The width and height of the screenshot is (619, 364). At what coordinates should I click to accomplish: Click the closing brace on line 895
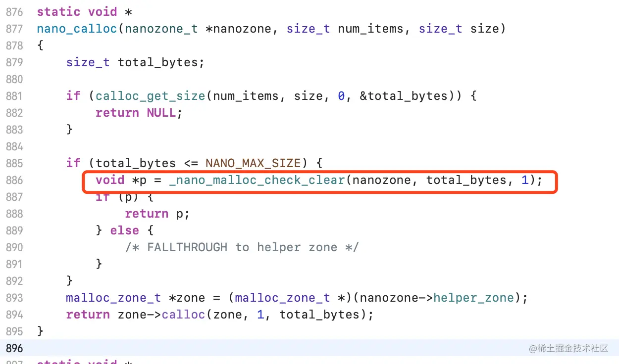tap(40, 331)
